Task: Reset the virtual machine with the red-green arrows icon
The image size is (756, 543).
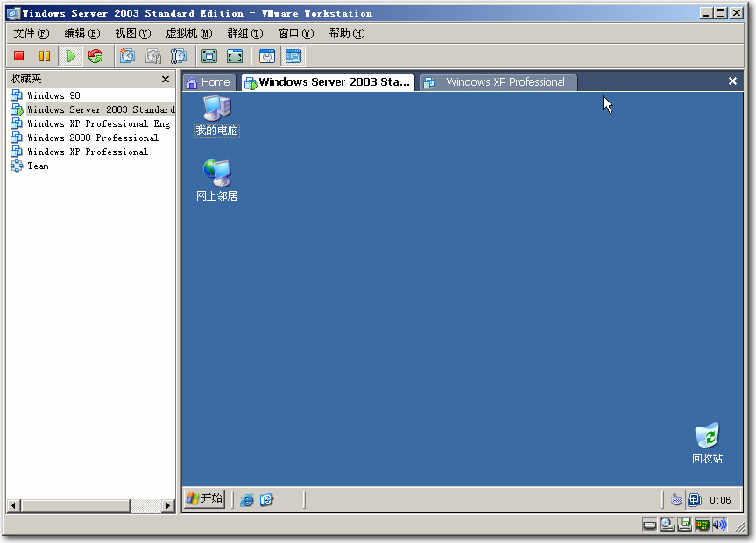Action: (95, 56)
